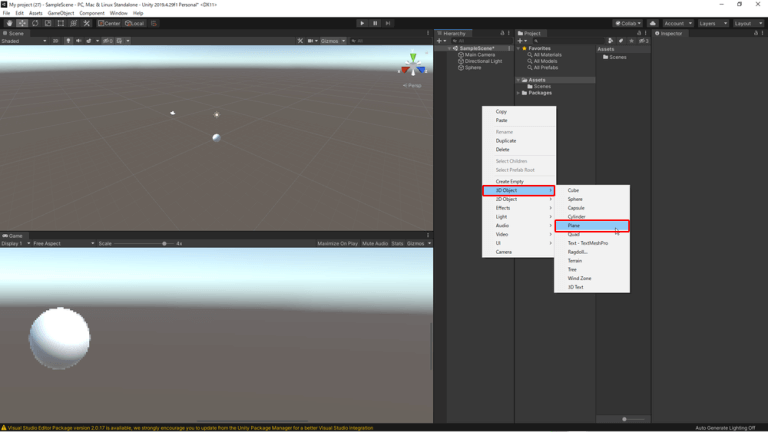Viewport: 768px width, 432px height.
Task: Open the GameObject menu in menu bar
Action: (x=61, y=13)
